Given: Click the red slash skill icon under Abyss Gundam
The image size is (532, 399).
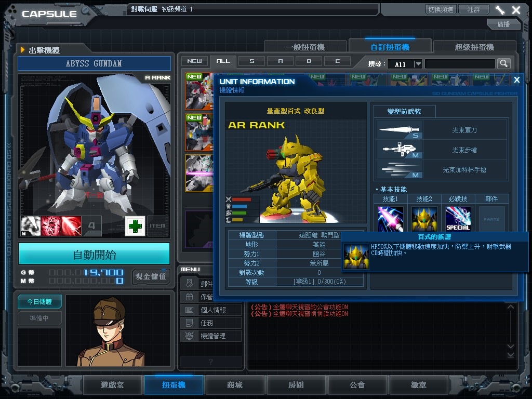Looking at the screenshot, I should tap(71, 226).
